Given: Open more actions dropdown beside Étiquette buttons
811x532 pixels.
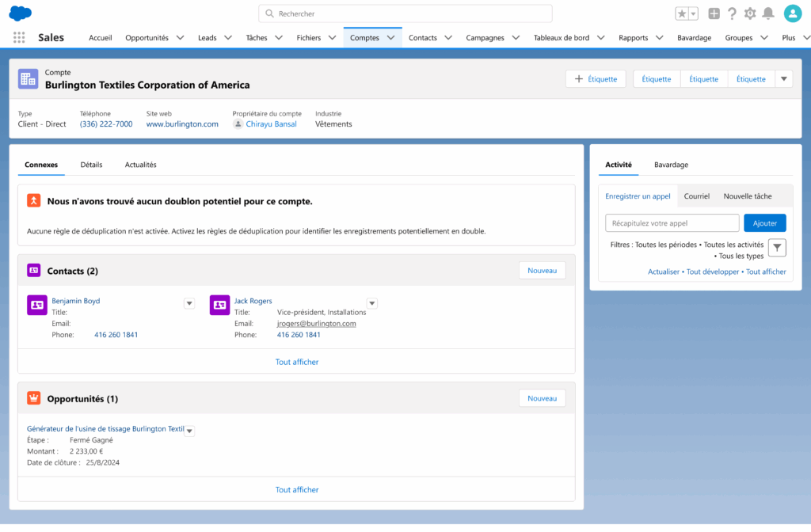Looking at the screenshot, I should (x=783, y=78).
